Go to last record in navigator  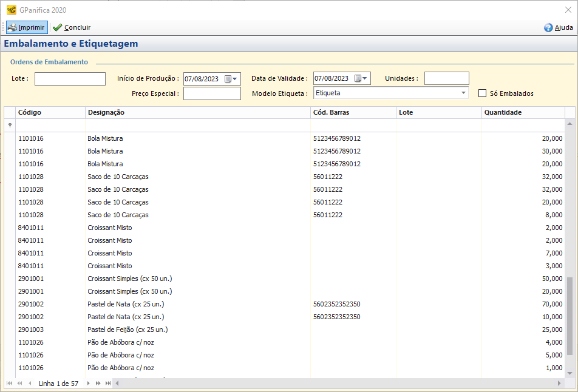[108, 384]
